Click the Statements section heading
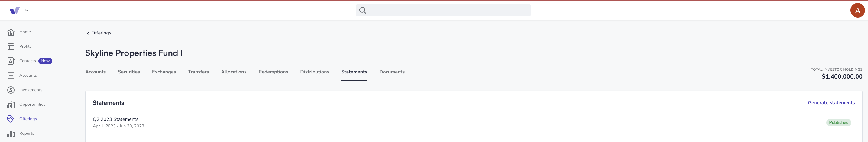Image resolution: width=868 pixels, height=142 pixels. [108, 103]
